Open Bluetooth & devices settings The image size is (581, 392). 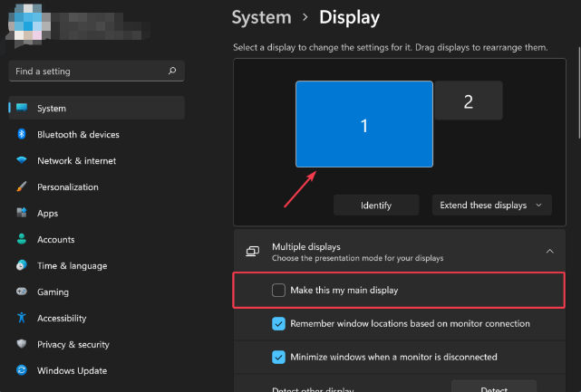click(x=96, y=134)
